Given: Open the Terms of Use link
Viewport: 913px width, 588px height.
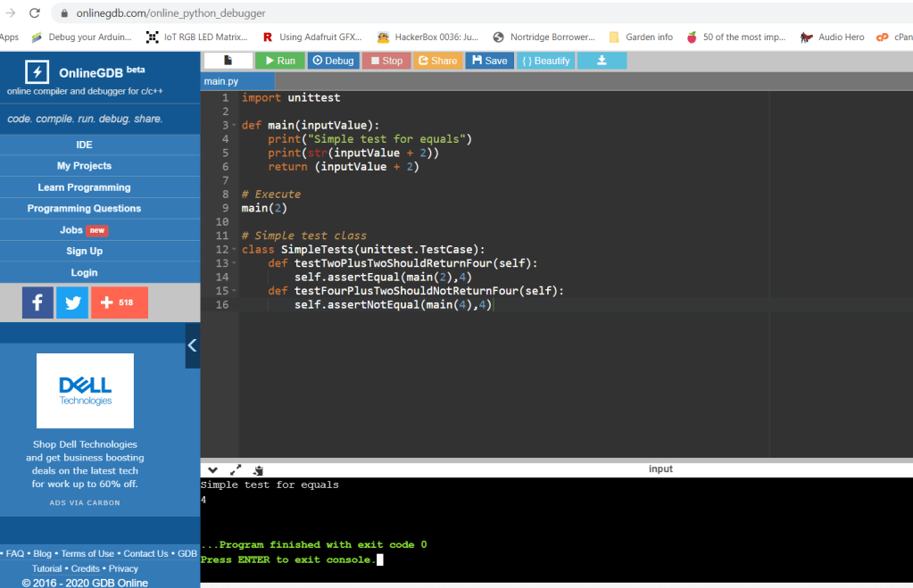Looking at the screenshot, I should (87, 553).
